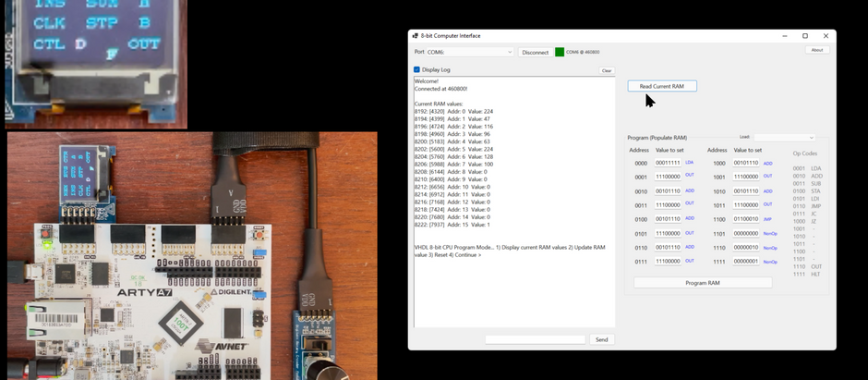Click the NonOp label beside address 1101
Image resolution: width=868 pixels, height=380 pixels.
click(770, 234)
